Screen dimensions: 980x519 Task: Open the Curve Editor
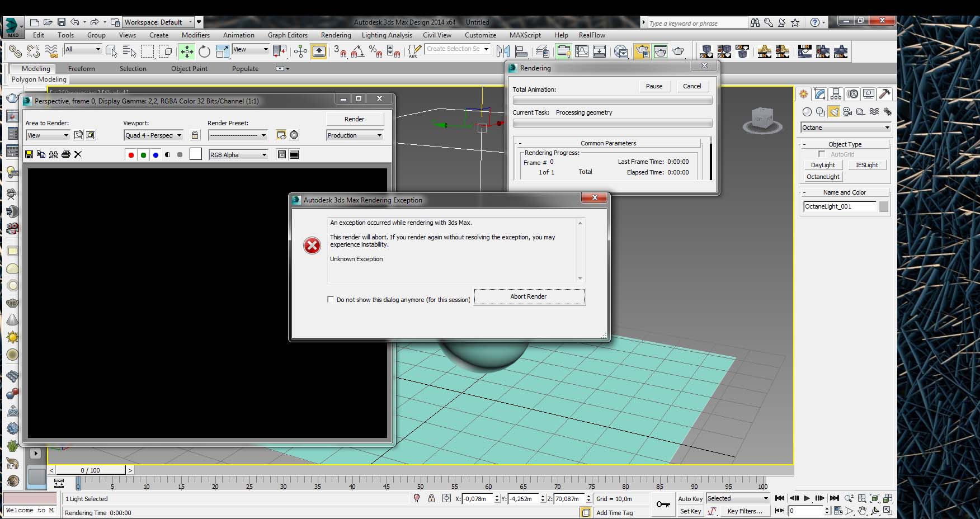(582, 51)
